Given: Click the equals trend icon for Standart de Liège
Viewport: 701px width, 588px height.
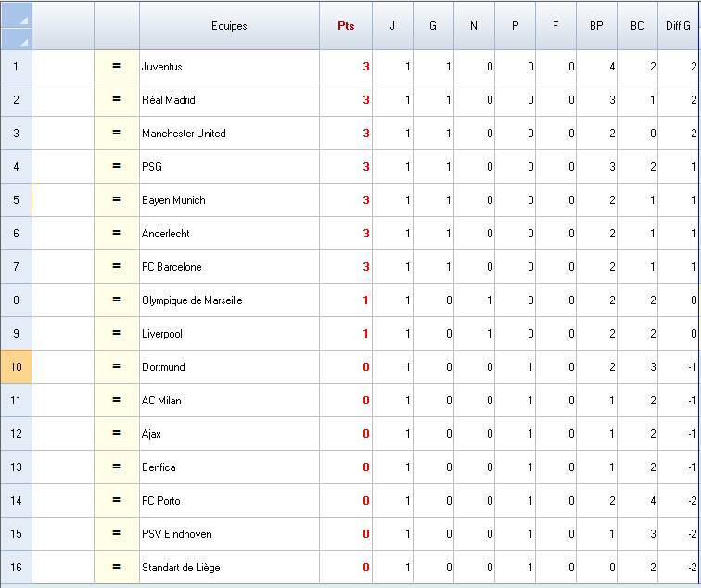Looking at the screenshot, I should click(x=117, y=568).
